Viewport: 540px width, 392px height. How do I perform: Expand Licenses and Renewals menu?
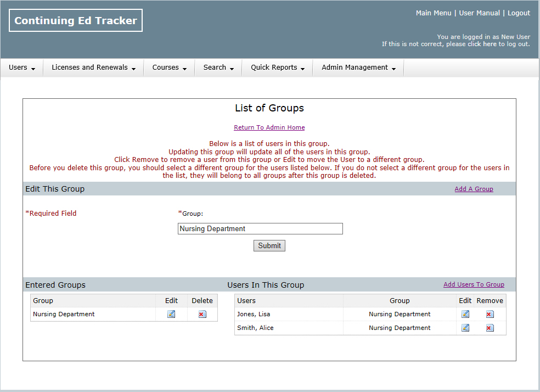[x=93, y=68]
